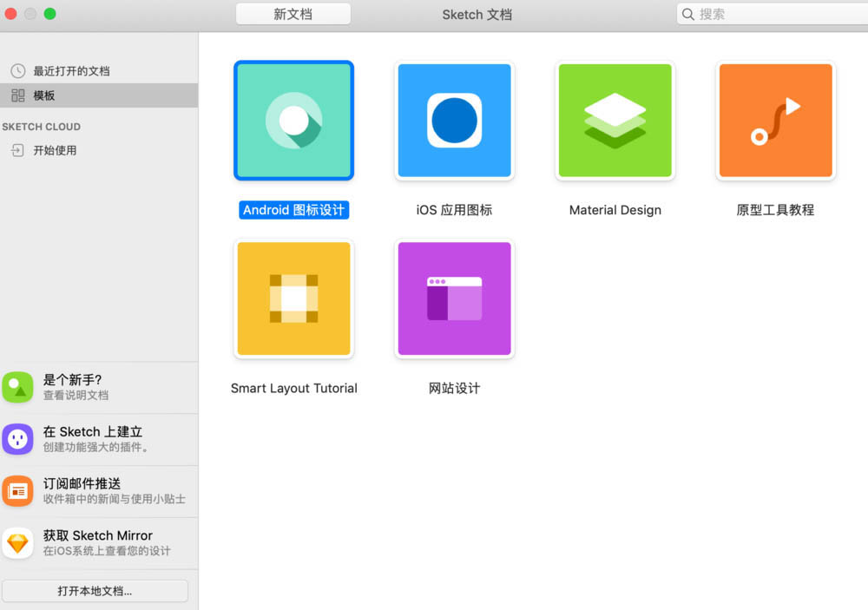868x610 pixels.
Task: Switch to the Sketch 文档 tab
Action: 477,15
